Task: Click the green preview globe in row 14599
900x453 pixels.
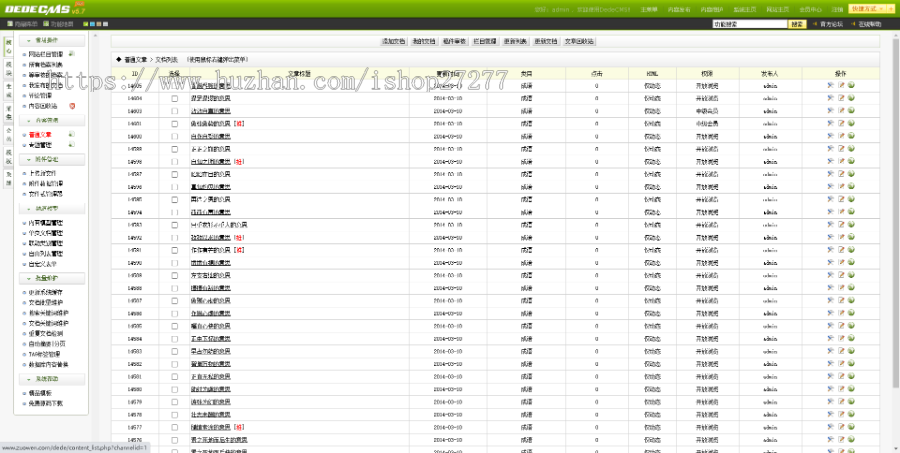Action: [851, 148]
